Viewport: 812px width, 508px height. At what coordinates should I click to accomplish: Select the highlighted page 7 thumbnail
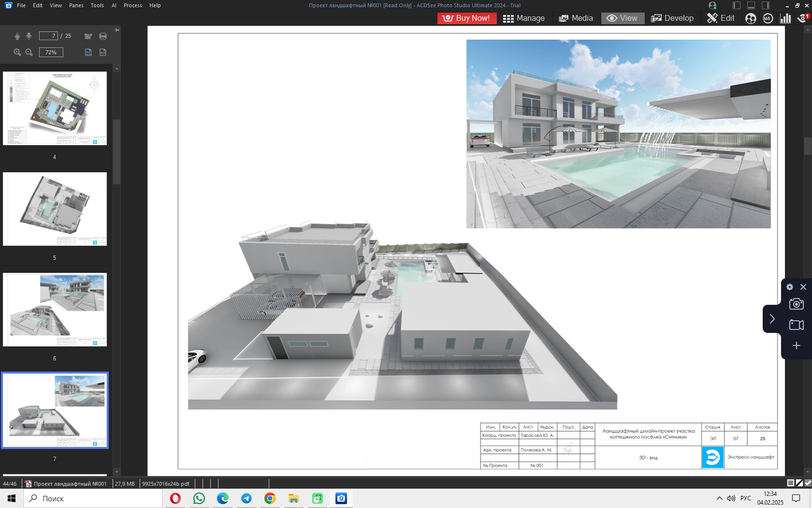(x=55, y=410)
